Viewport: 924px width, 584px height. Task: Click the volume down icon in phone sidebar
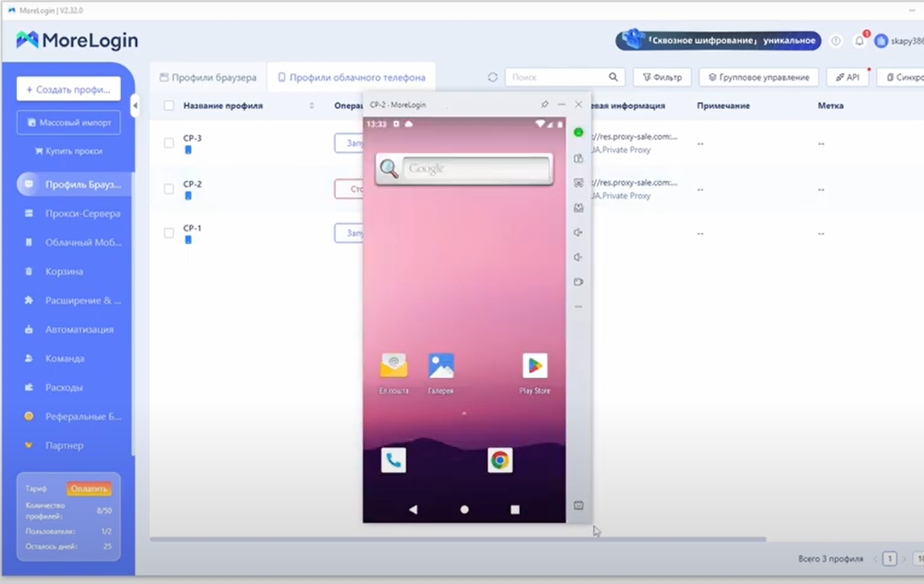(x=578, y=257)
